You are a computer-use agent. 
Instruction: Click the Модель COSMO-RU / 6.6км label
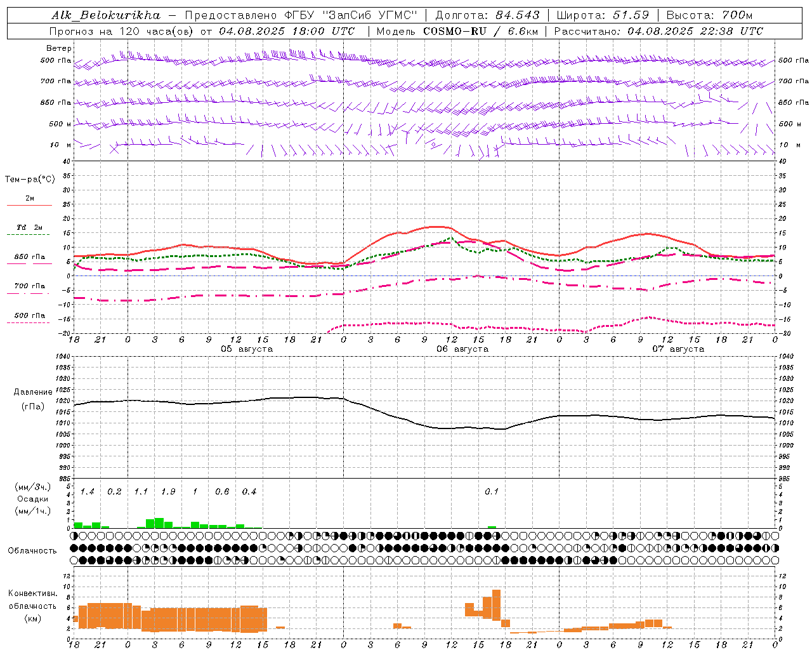point(456,31)
